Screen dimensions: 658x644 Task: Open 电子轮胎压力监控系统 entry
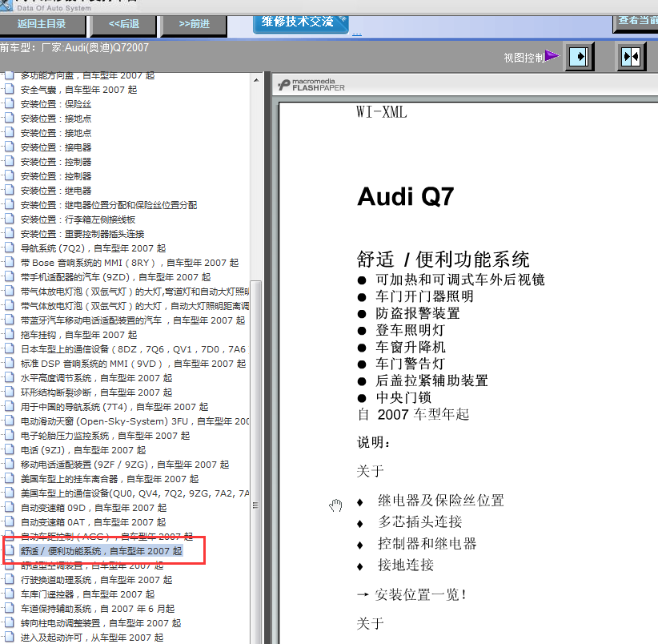(106, 436)
